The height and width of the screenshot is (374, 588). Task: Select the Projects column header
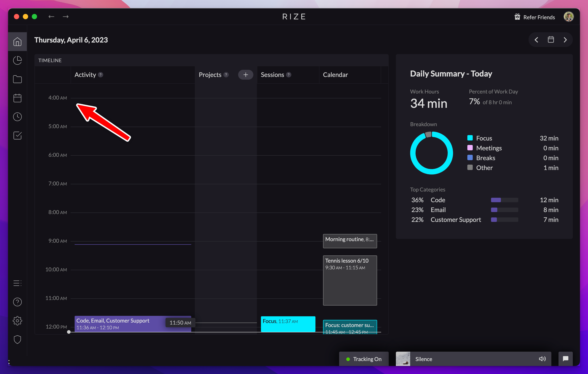point(210,75)
